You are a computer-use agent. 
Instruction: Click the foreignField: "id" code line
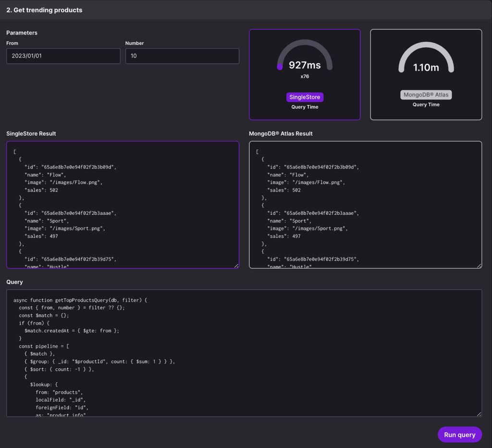(x=62, y=408)
